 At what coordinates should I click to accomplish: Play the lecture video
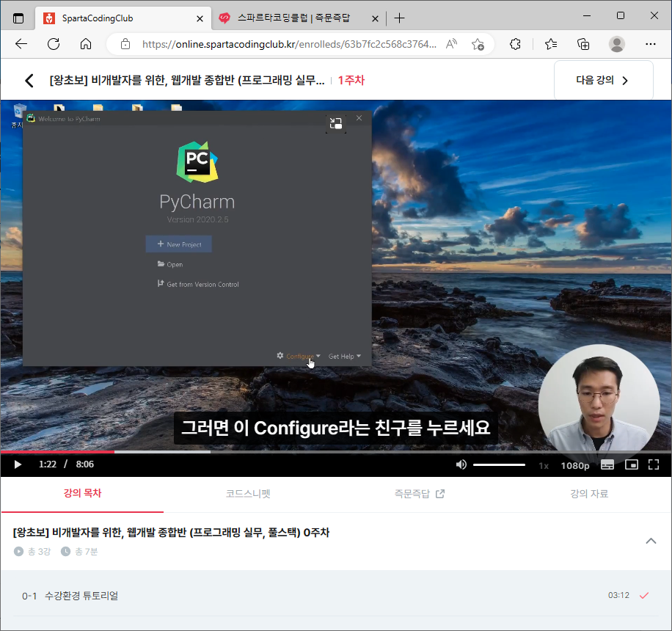[x=18, y=464]
